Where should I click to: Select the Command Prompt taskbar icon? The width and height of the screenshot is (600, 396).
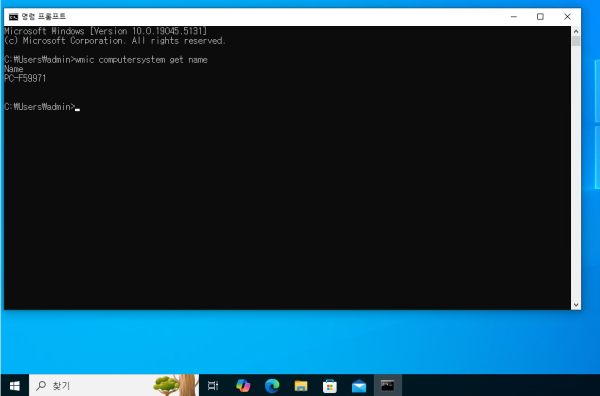pyautogui.click(x=388, y=386)
